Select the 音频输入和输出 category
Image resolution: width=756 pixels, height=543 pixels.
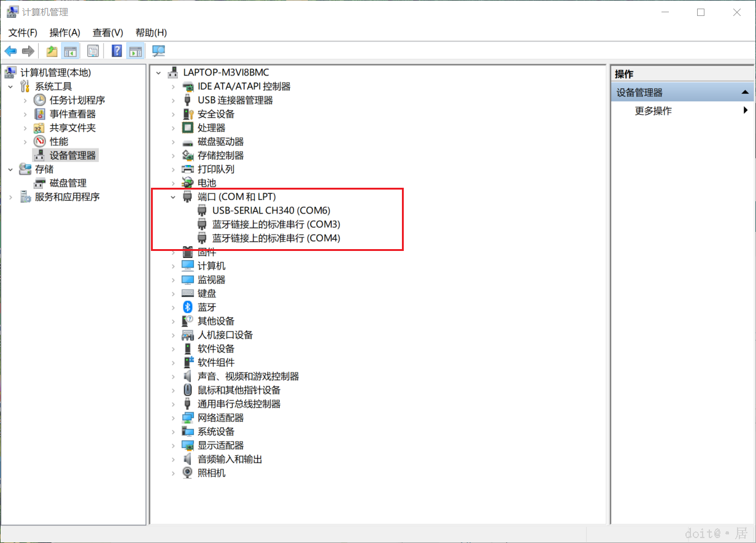tap(230, 459)
